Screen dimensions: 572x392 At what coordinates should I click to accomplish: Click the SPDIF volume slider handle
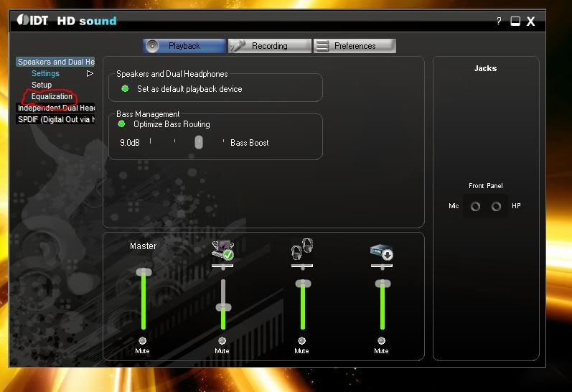(383, 284)
